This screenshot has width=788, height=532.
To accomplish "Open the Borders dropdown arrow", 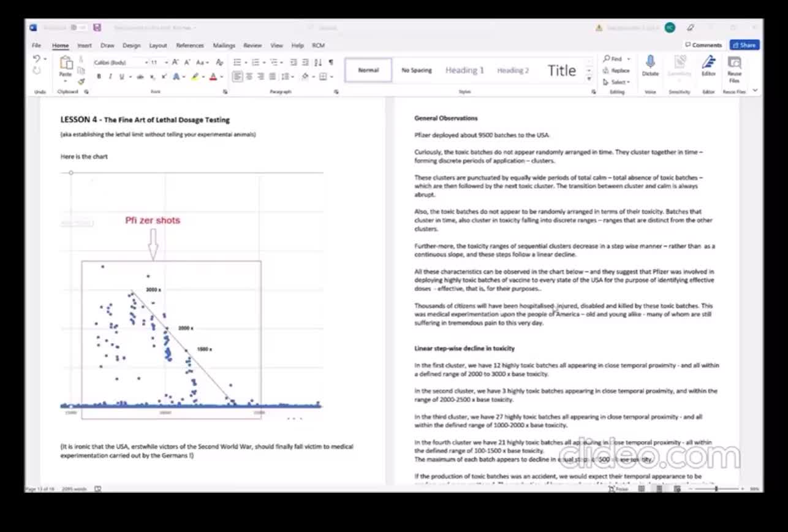I will (x=331, y=77).
